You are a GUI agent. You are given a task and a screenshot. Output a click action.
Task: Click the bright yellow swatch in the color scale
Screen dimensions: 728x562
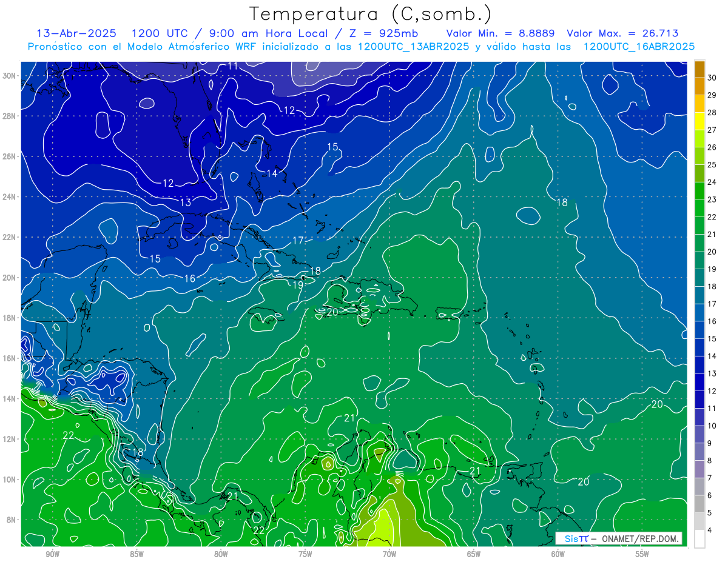(x=699, y=121)
